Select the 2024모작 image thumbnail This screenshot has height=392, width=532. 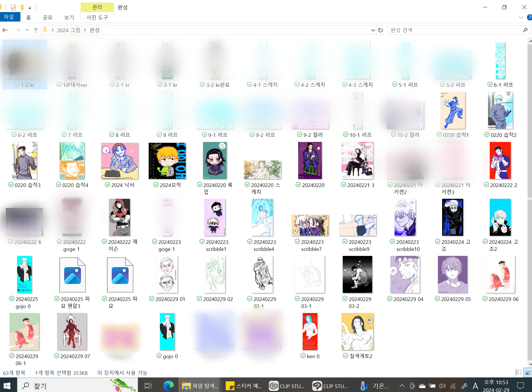[167, 161]
